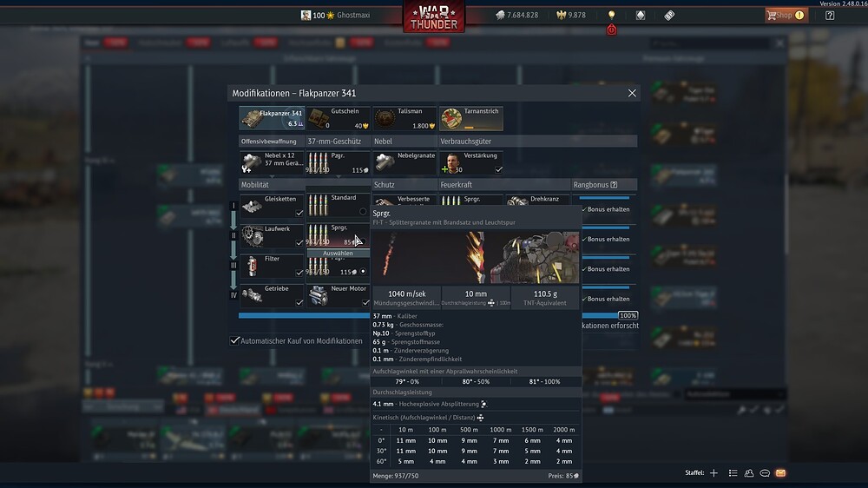The width and height of the screenshot is (868, 488).
Task: Close the Modifikationen dialog
Action: (632, 93)
